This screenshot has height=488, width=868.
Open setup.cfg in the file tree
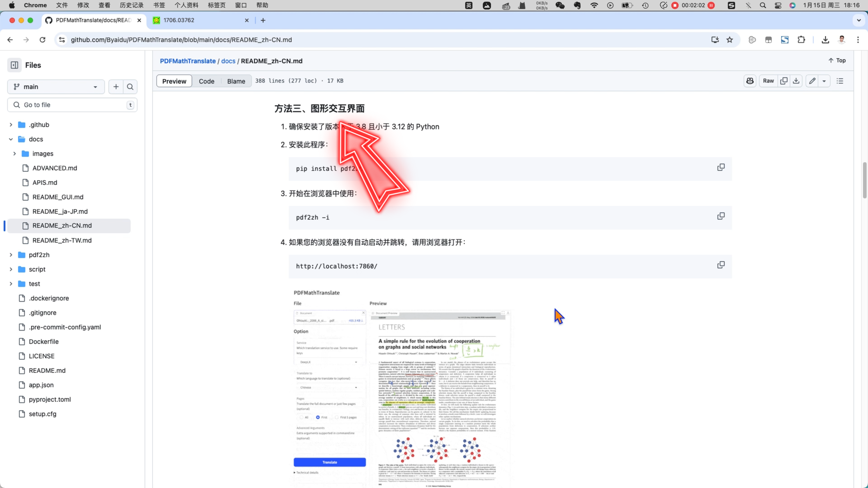[42, 414]
